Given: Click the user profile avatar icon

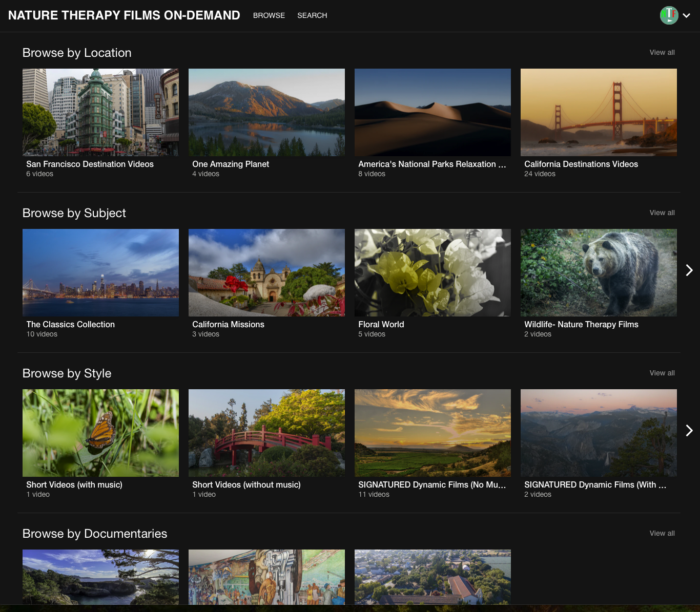Looking at the screenshot, I should pos(669,15).
